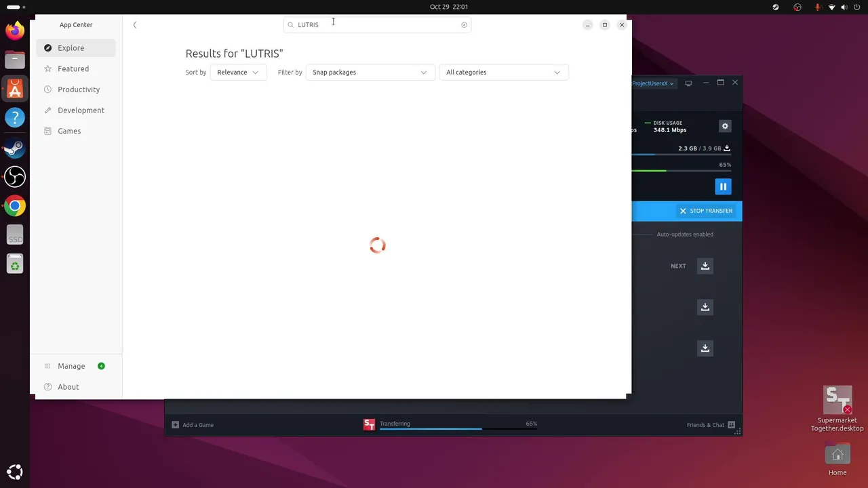The width and height of the screenshot is (868, 488).
Task: Open the power menu in the top bar
Action: point(858,7)
